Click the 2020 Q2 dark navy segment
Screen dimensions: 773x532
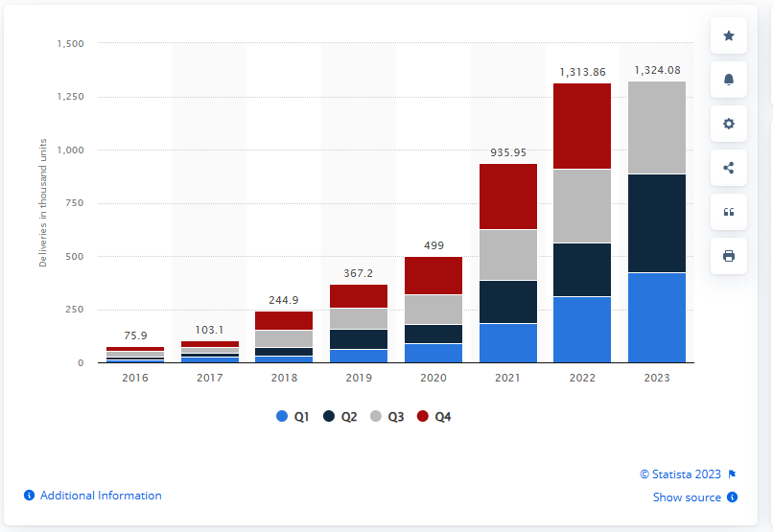pos(433,334)
